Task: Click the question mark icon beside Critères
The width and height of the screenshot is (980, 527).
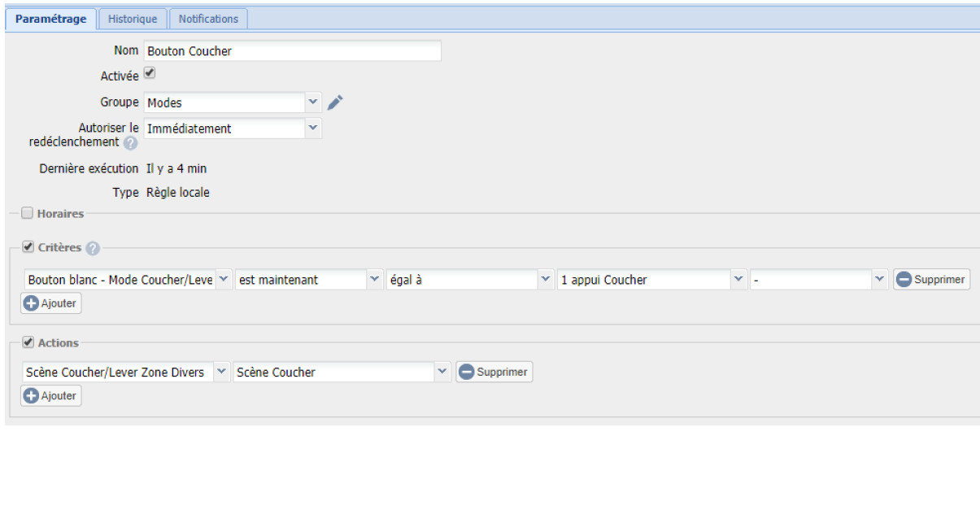Action: 93,248
